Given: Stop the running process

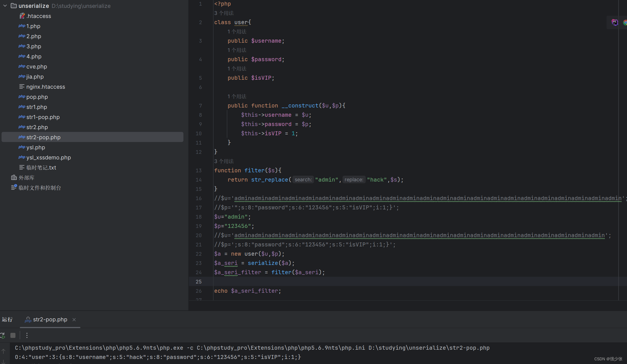Looking at the screenshot, I should pos(13,335).
